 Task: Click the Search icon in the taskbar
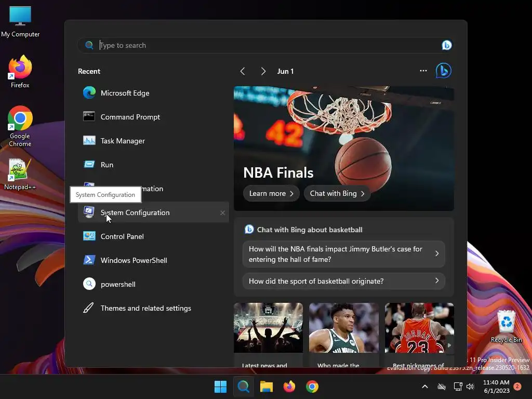[x=243, y=387]
